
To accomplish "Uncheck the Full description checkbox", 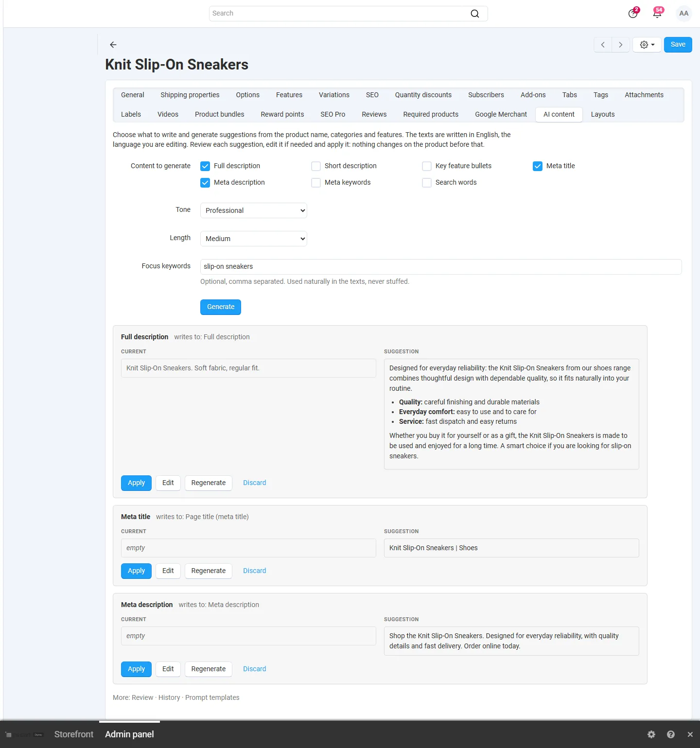I will [x=205, y=166].
